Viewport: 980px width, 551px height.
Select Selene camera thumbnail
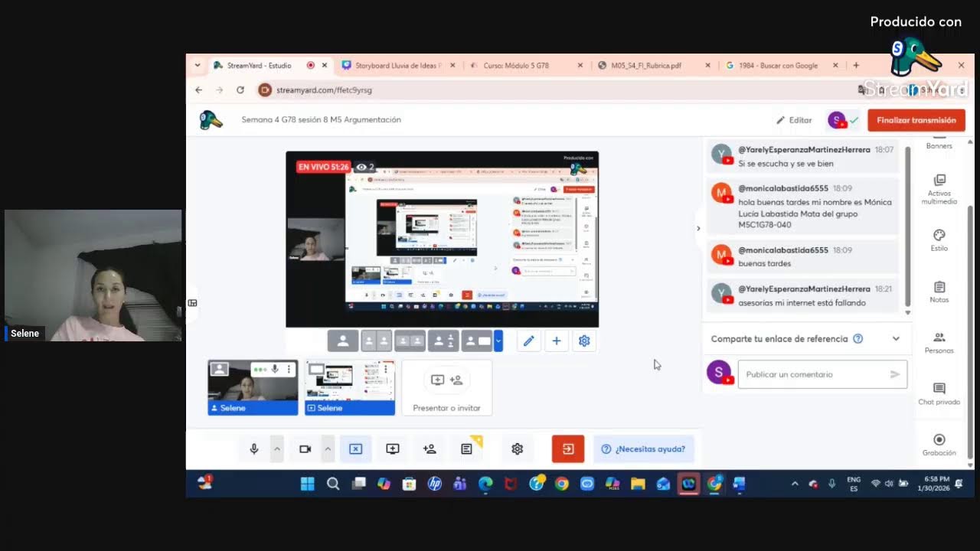click(x=253, y=388)
